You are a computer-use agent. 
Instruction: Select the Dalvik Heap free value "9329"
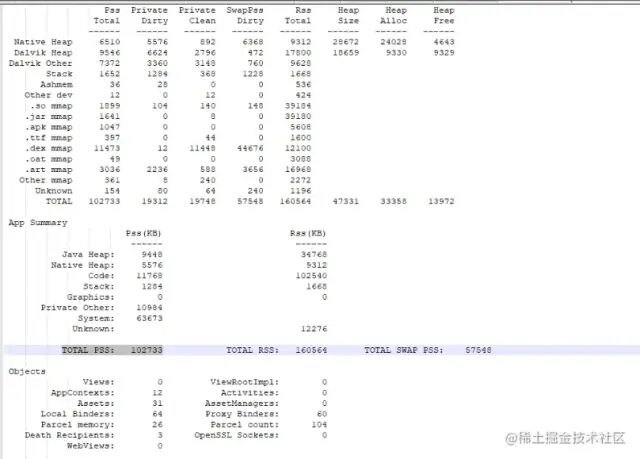coord(444,53)
